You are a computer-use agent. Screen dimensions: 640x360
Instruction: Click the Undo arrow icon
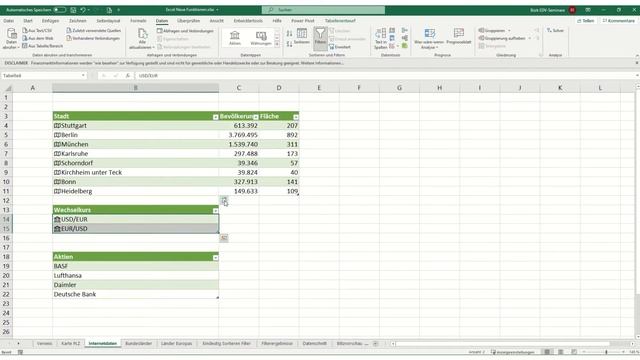click(83, 10)
